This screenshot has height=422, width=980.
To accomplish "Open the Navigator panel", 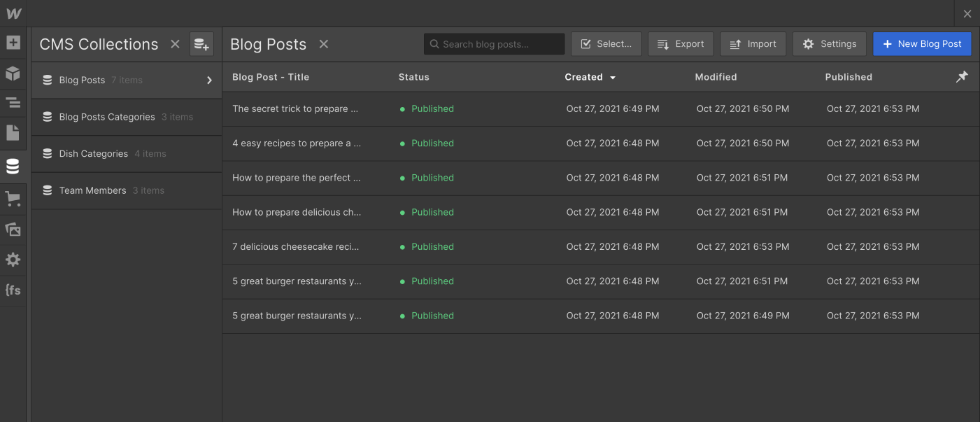I will [13, 104].
